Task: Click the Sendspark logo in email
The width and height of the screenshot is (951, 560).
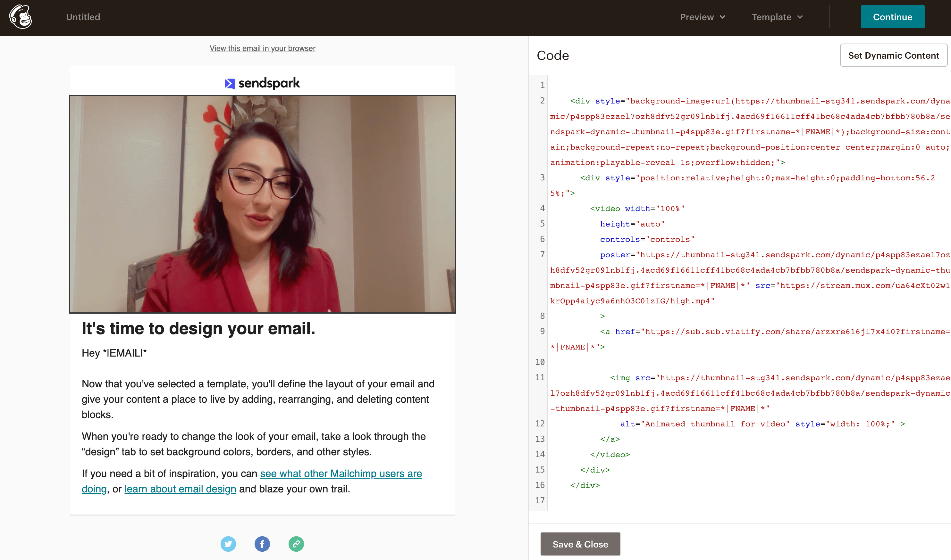Action: (x=262, y=83)
